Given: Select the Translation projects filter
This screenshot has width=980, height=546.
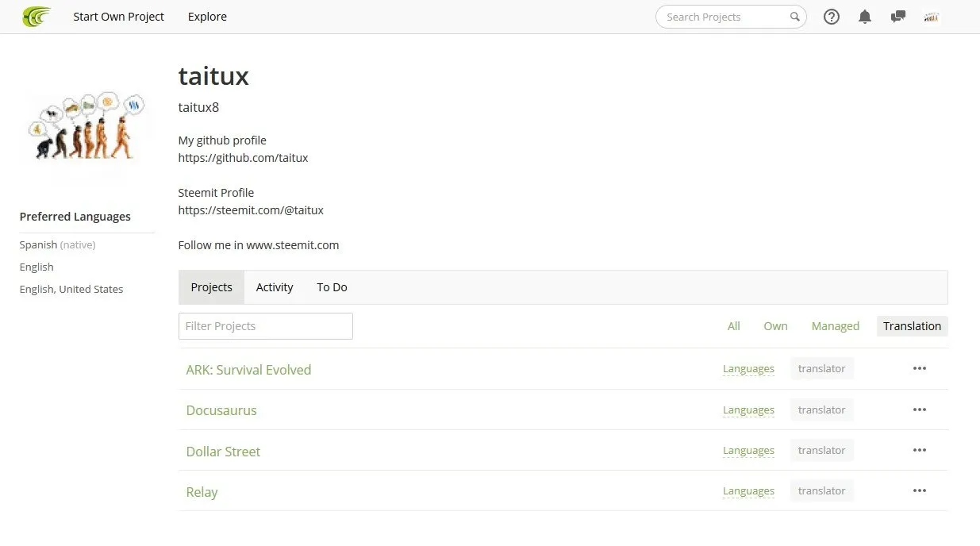Looking at the screenshot, I should coord(913,326).
